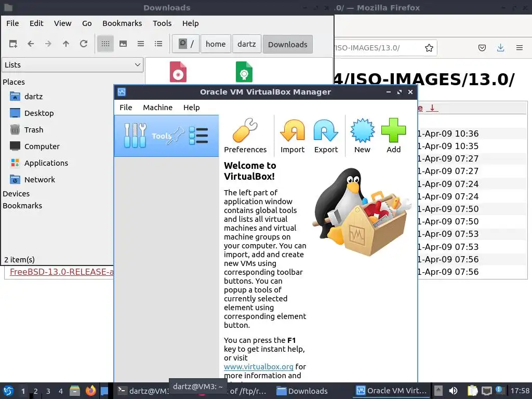Switch file manager to thumbnail view
Image resolution: width=532 pixels, height=399 pixels.
pyautogui.click(x=123, y=44)
